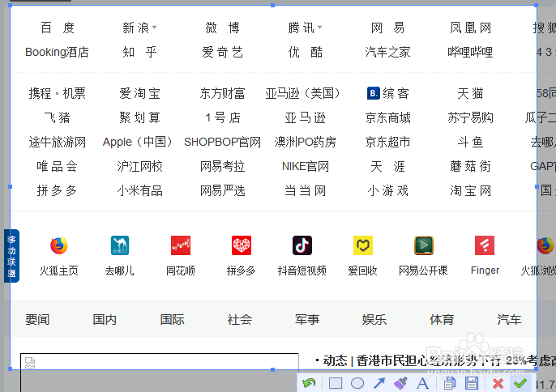Open the 微博 link
Screen dimensions: 556x392
point(223,28)
